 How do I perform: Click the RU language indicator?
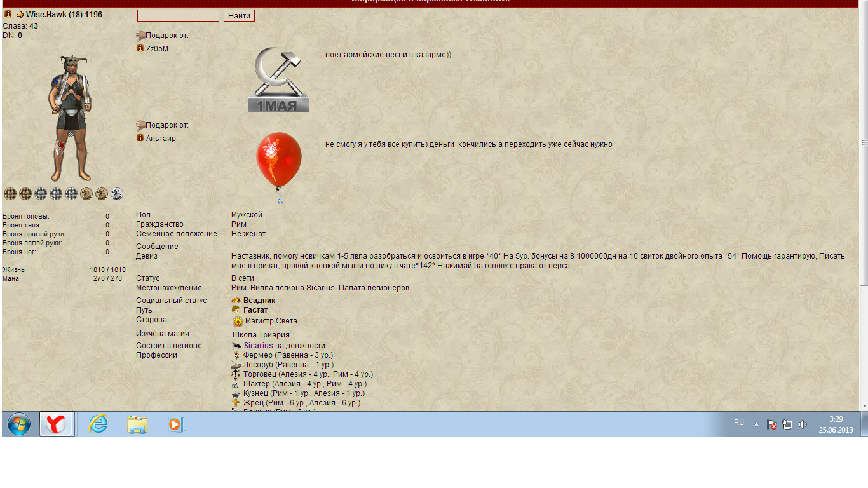tap(739, 423)
